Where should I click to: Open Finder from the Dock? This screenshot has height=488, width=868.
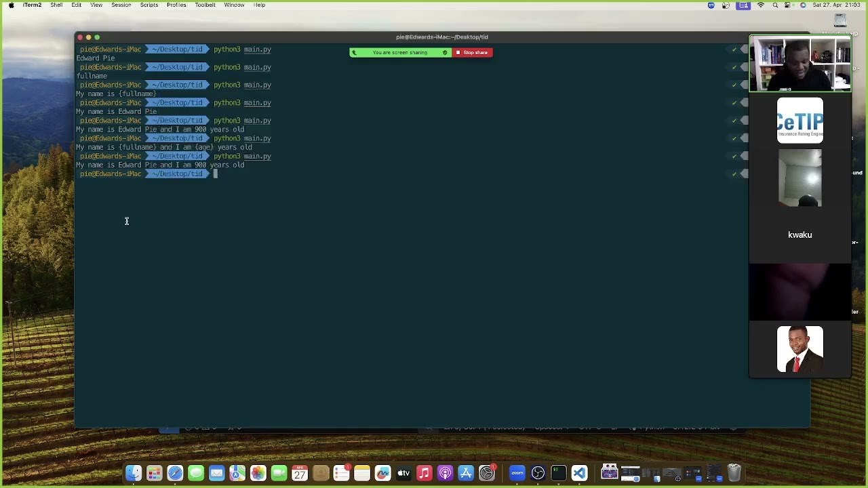point(134,472)
